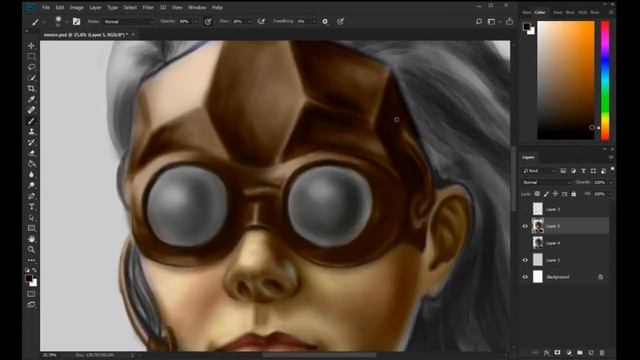Open the Smoothing value dropdown
Screen dimensions: 640x360
click(314, 22)
